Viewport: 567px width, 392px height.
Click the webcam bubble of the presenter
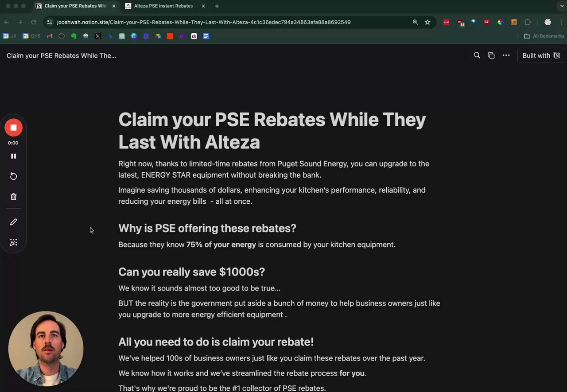coord(46,349)
